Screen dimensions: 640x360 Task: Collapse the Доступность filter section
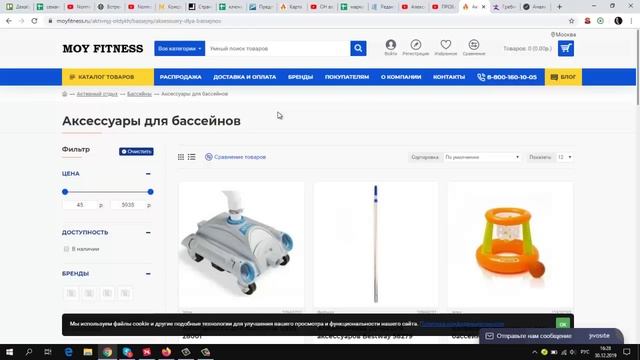click(148, 233)
